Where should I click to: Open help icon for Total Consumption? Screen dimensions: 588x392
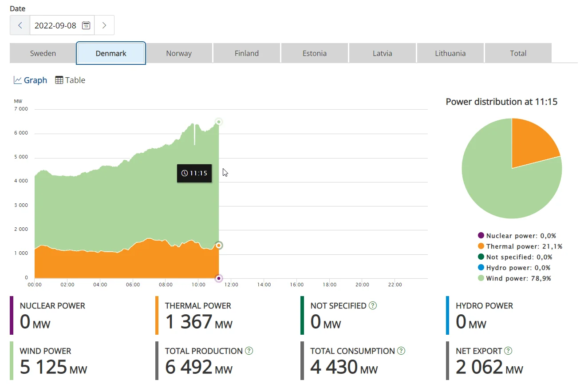401,351
